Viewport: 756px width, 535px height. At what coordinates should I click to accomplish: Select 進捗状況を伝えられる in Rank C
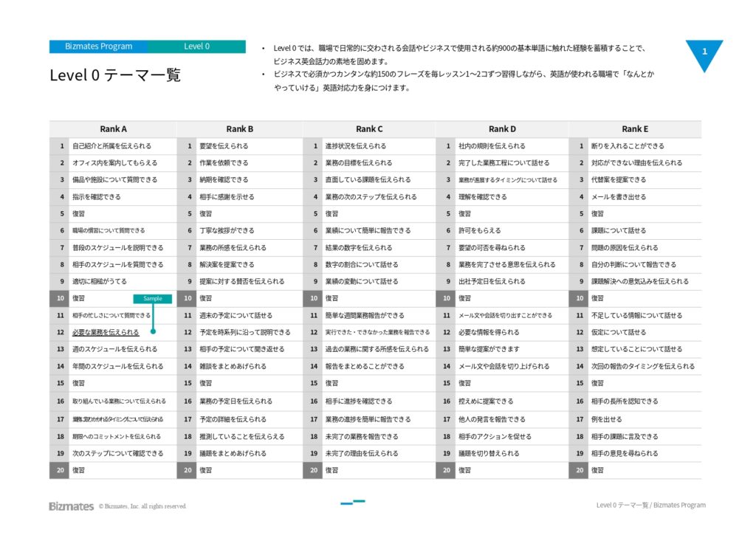[355, 146]
